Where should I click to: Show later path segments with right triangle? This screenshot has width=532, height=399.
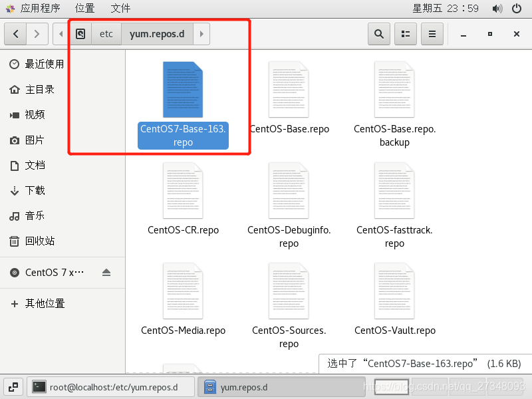point(201,34)
